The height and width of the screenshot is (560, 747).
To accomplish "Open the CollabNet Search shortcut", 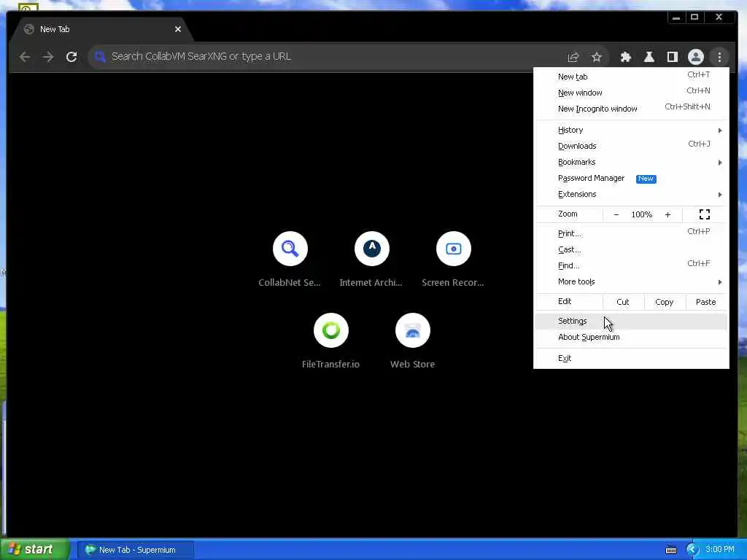I will click(x=290, y=260).
